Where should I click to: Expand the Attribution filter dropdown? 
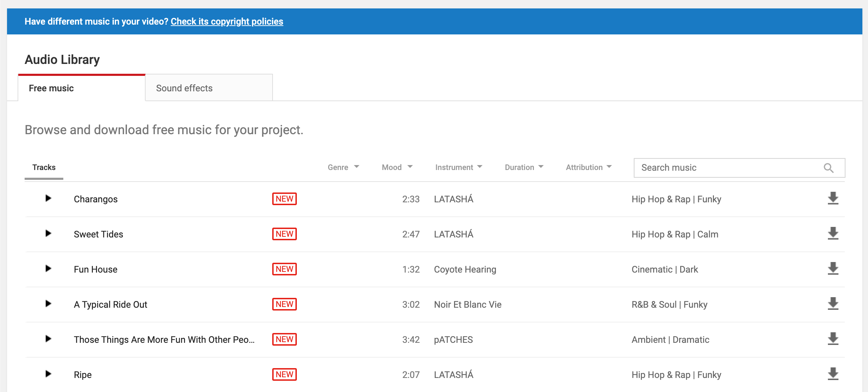pyautogui.click(x=588, y=167)
